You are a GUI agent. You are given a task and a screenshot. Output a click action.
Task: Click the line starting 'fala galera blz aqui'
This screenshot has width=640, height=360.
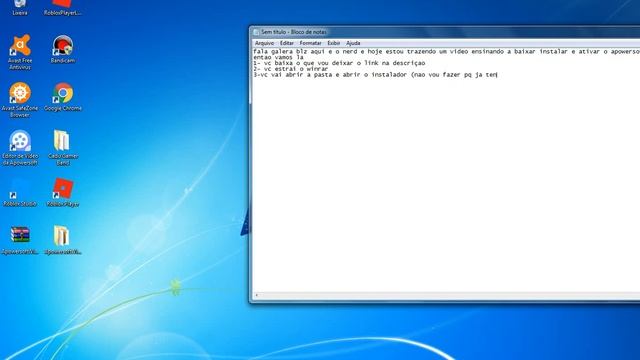click(447, 51)
